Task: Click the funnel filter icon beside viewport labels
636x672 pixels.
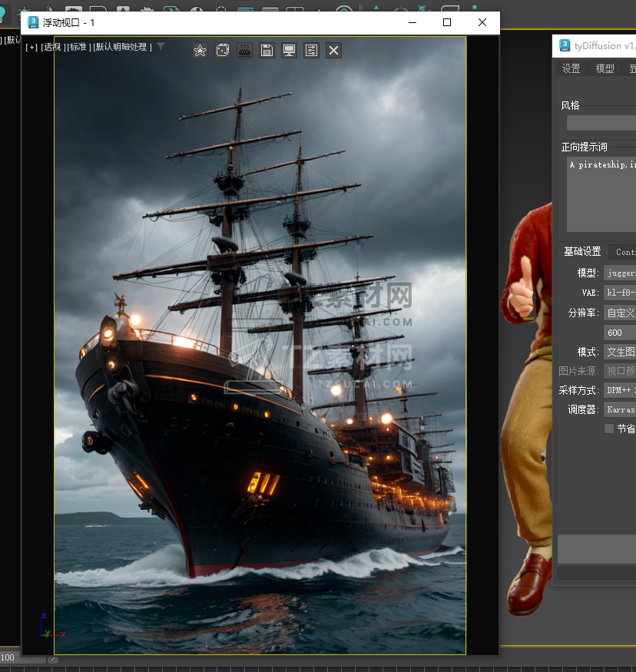Action: [x=161, y=46]
